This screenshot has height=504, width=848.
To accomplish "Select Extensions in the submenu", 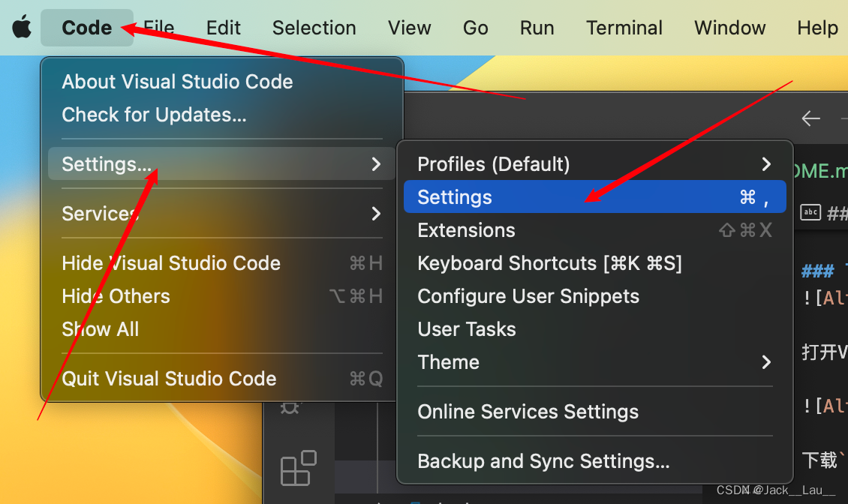I will pos(595,230).
